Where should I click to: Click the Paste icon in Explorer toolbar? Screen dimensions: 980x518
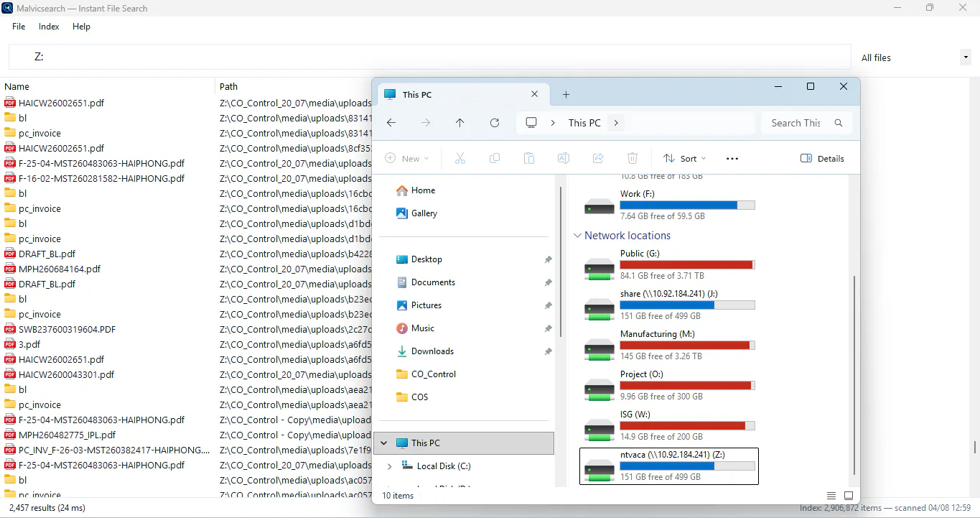tap(529, 158)
